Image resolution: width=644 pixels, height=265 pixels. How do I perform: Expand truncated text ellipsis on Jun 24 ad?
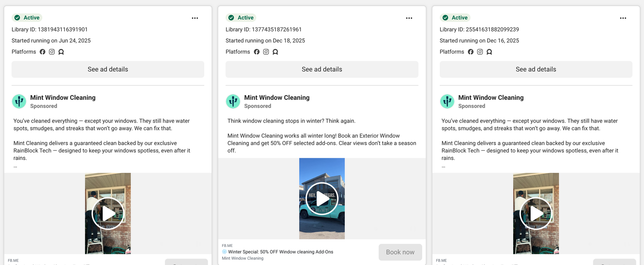pyautogui.click(x=15, y=166)
